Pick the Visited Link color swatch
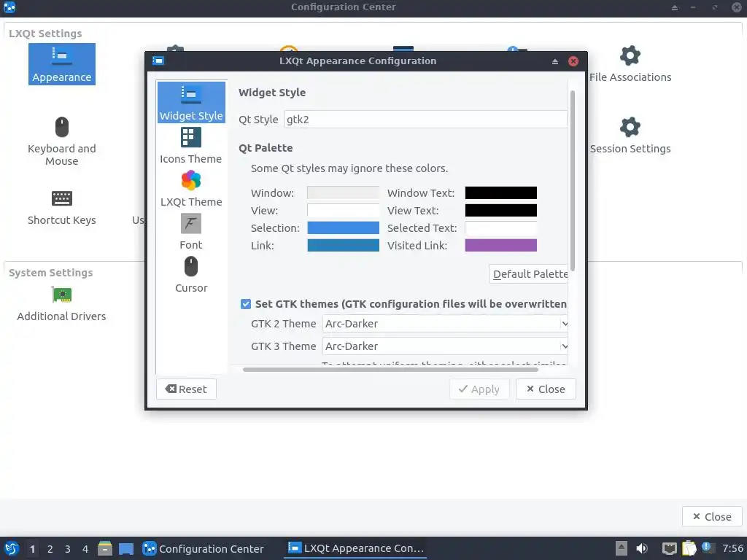Viewport: 747px width, 560px height. point(500,245)
